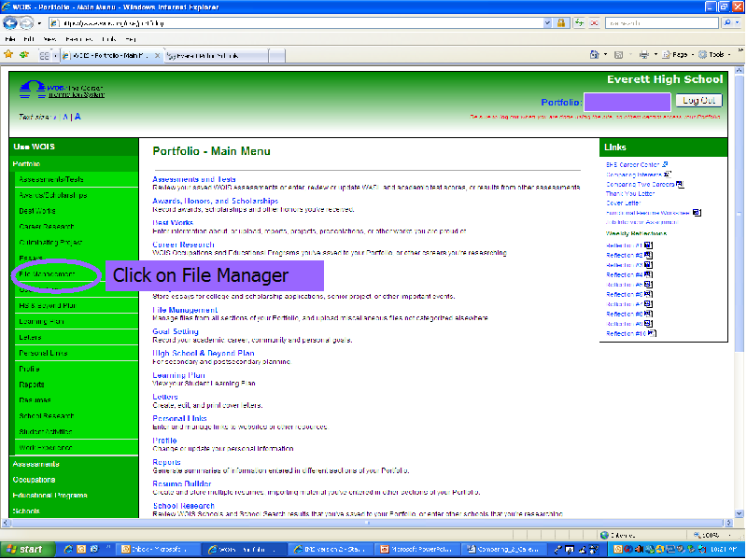
Task: Open Educational Programs in the sidebar
Action: click(x=50, y=496)
